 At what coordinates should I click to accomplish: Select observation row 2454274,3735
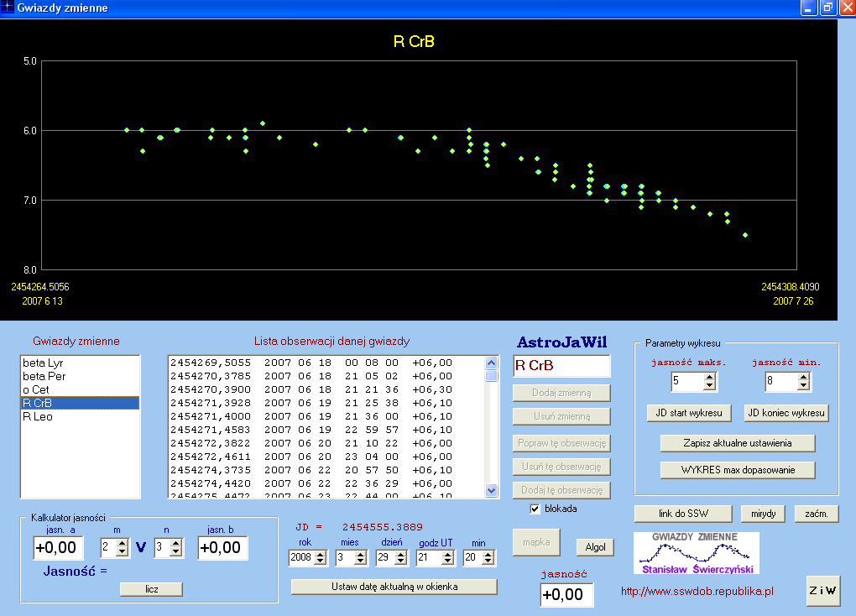click(x=326, y=470)
